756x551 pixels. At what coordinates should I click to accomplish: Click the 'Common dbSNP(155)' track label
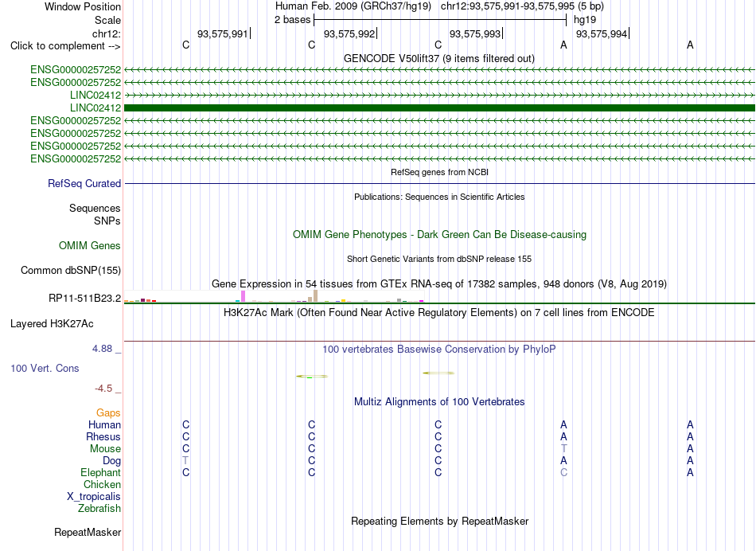pyautogui.click(x=71, y=270)
